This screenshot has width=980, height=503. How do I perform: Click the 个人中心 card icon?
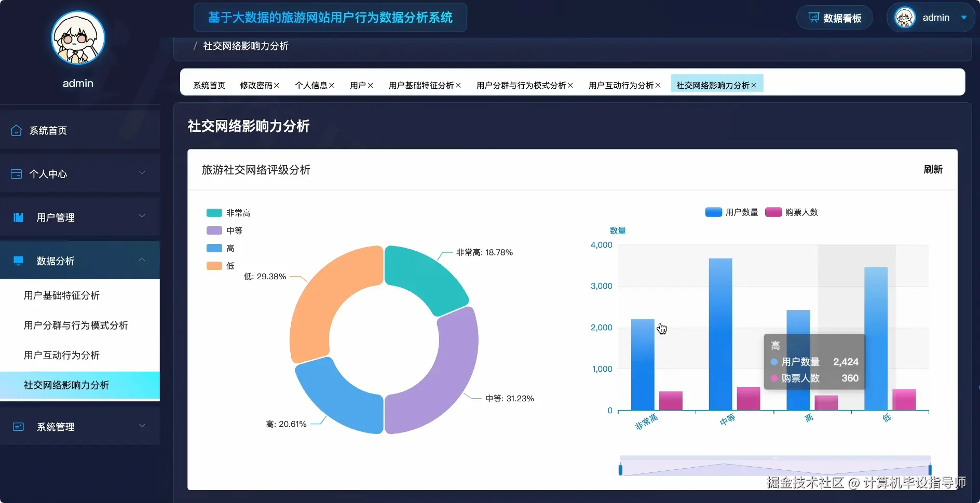tap(17, 174)
